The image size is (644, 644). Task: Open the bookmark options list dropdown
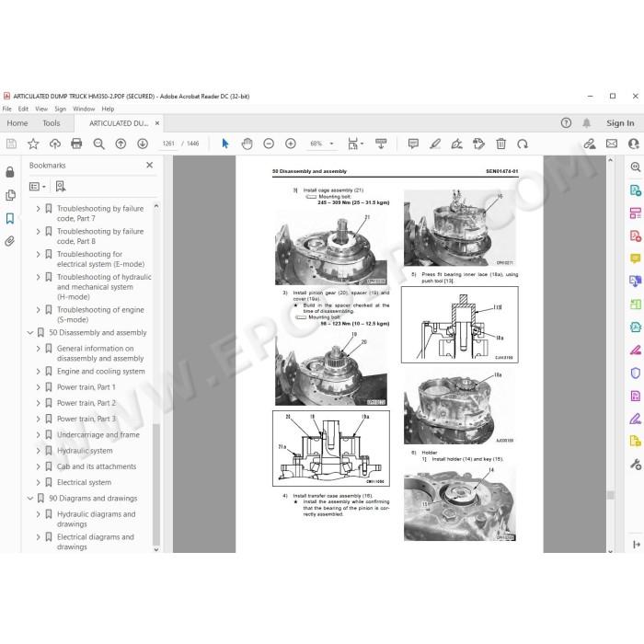(38, 187)
